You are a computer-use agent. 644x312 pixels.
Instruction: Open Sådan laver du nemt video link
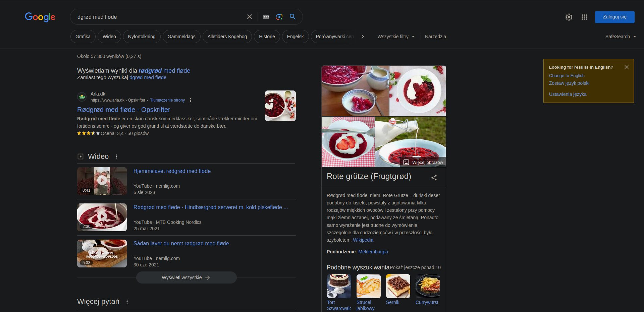181,243
